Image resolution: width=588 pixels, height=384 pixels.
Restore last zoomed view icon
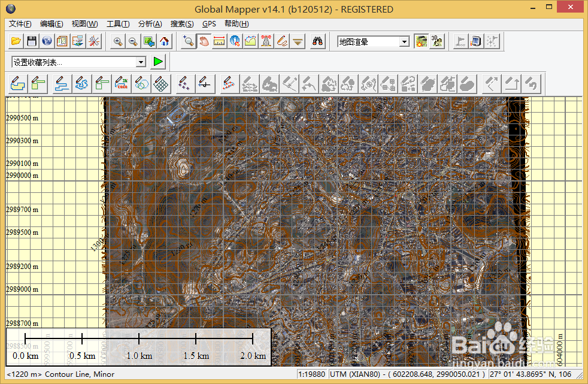149,41
